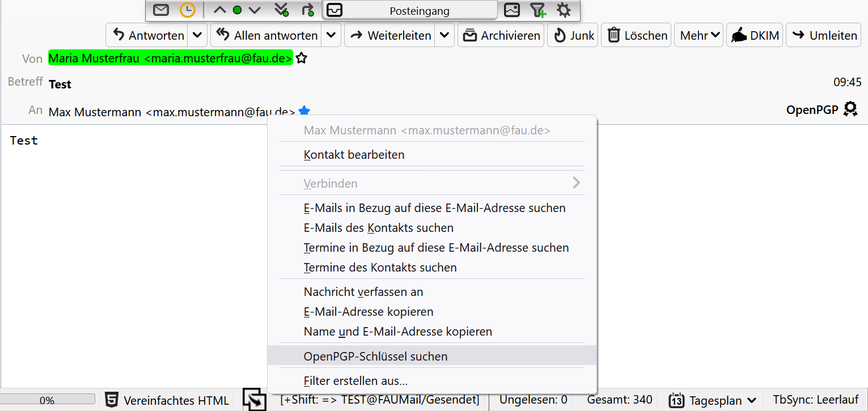Select 'OpenPGP-Schlüssel suchen' from context menu
Screen dimensions: 868x411
click(375, 357)
